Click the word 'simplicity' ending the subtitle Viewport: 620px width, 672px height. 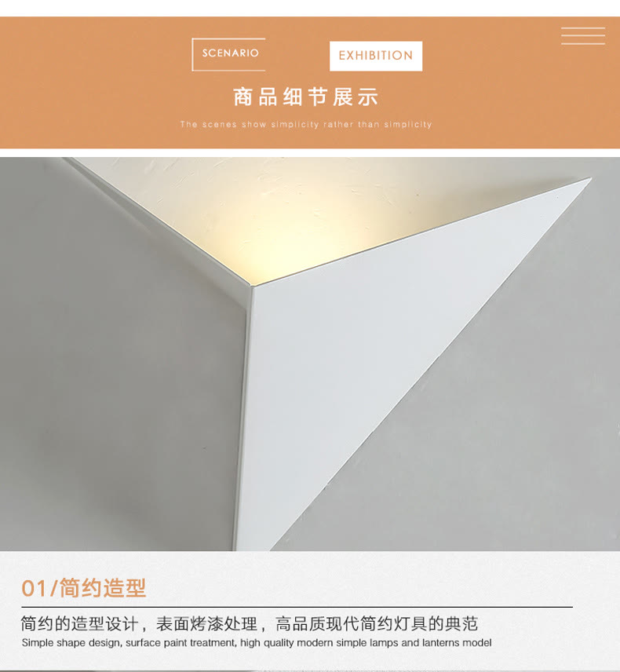point(407,124)
